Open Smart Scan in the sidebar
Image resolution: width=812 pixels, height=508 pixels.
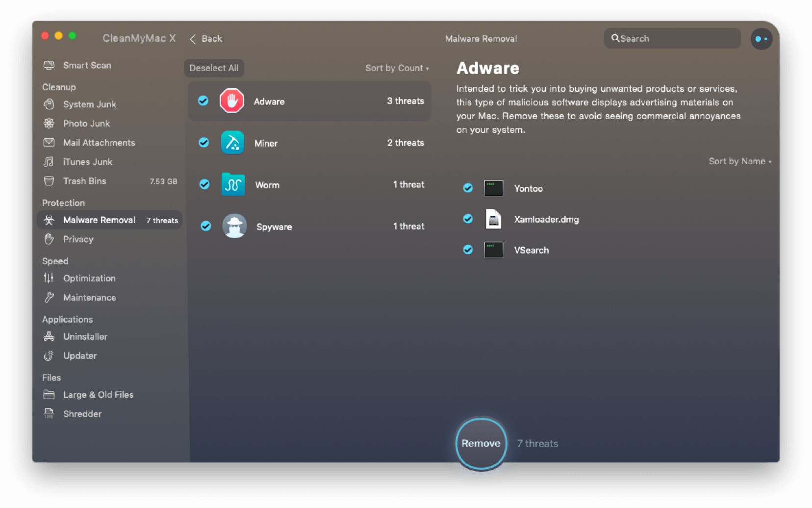[87, 65]
